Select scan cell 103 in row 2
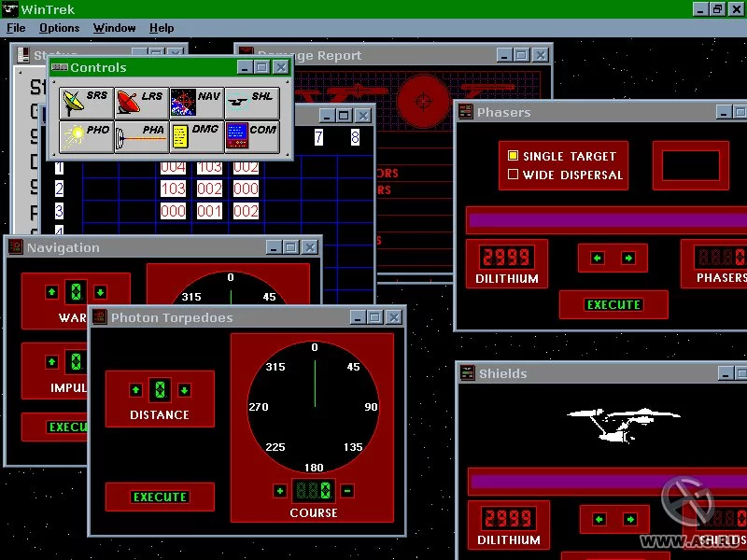The width and height of the screenshot is (747, 560). pos(173,189)
